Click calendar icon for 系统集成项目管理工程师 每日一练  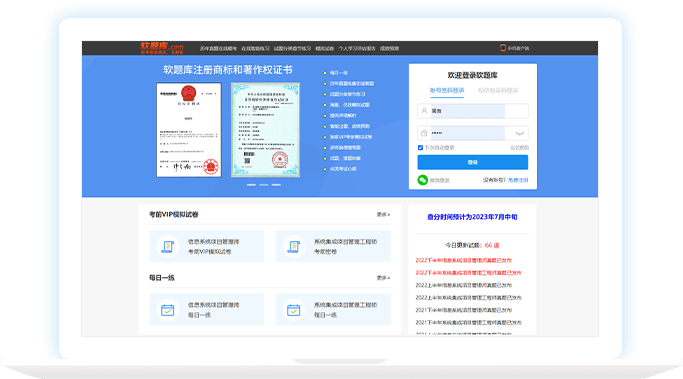pyautogui.click(x=294, y=310)
